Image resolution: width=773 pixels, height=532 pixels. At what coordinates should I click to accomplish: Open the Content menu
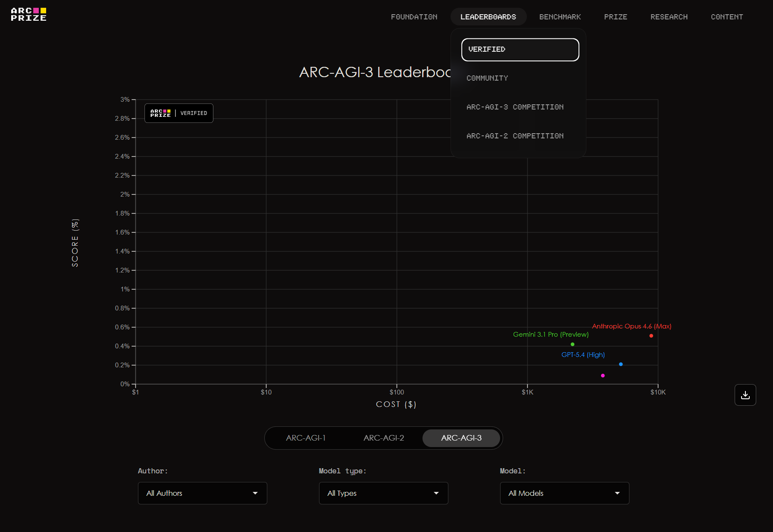(x=727, y=17)
